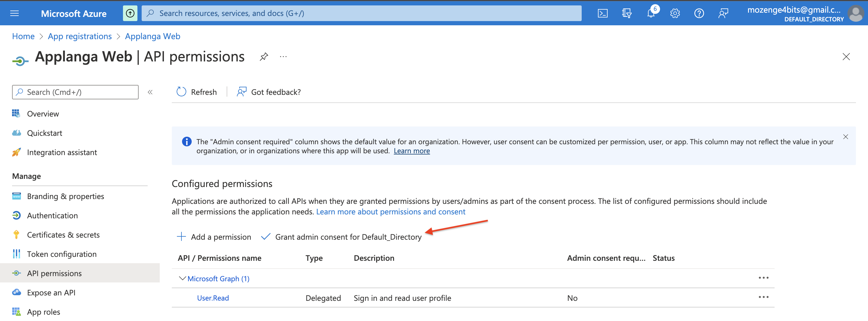Click the Configured permissions heading
This screenshot has width=868, height=321.
click(222, 184)
